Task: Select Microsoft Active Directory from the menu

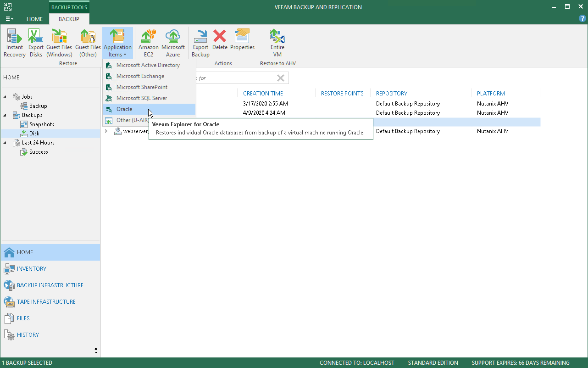Action: click(150, 65)
